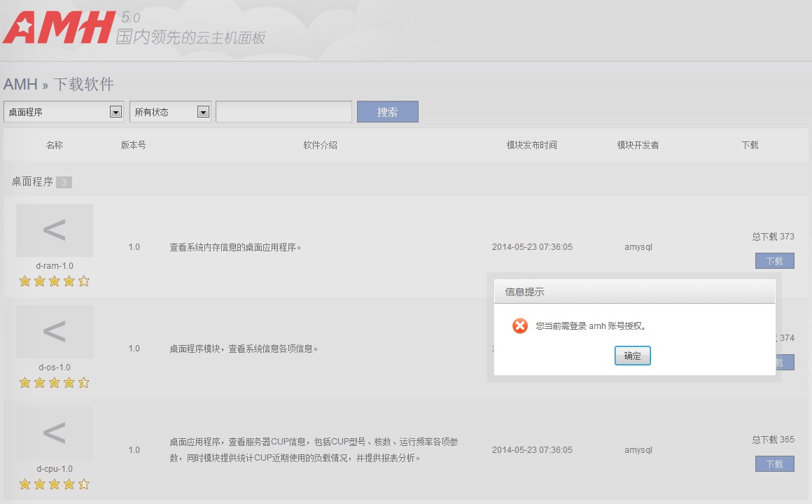Click the 信息提示 dialog title bar

pos(634,291)
